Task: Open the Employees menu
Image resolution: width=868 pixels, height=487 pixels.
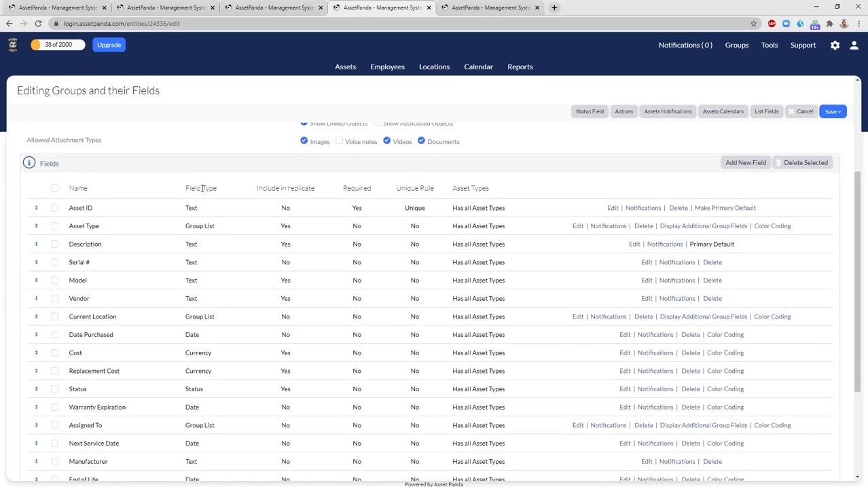Action: pyautogui.click(x=387, y=67)
